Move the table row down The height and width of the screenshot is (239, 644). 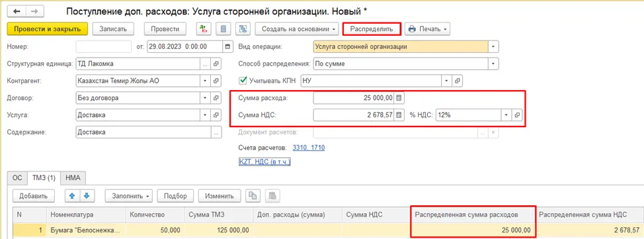[86, 196]
